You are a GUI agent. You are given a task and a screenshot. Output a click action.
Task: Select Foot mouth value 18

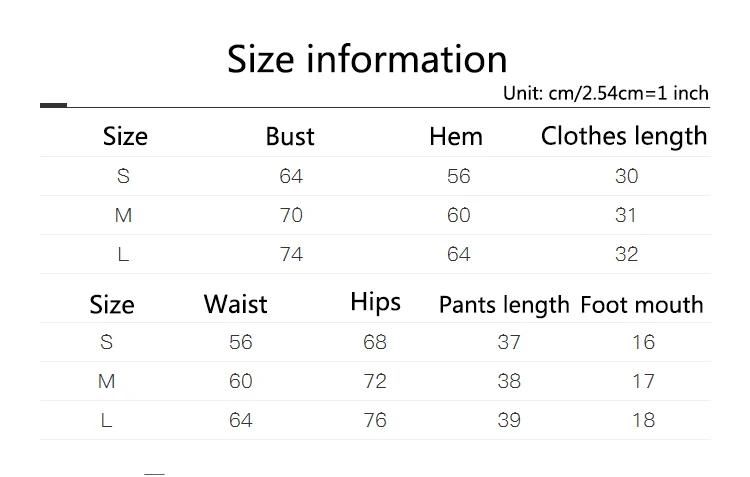pyautogui.click(x=643, y=420)
